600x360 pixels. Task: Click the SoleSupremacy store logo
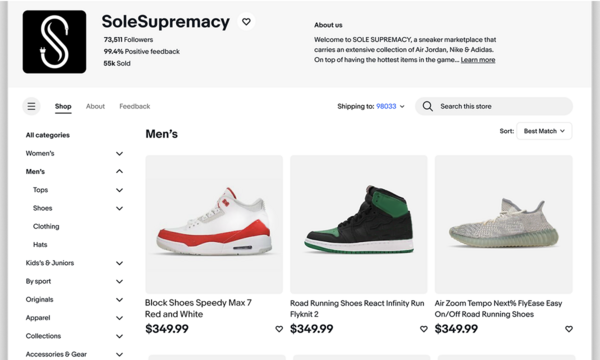(x=54, y=42)
